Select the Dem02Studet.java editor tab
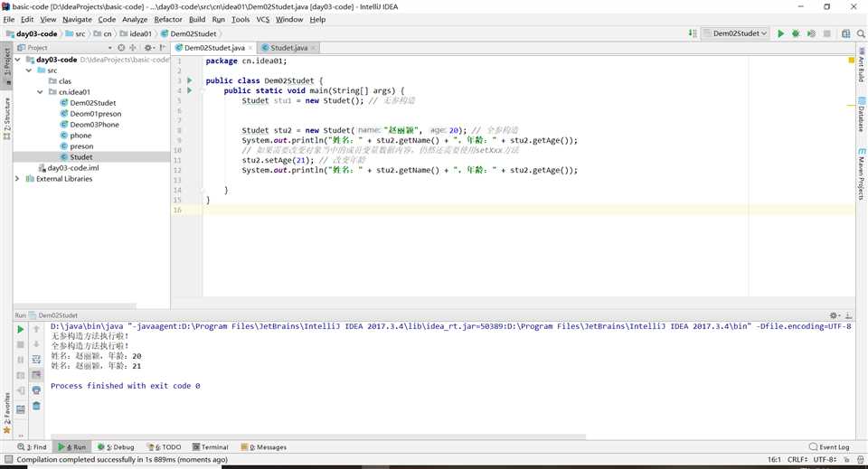The height and width of the screenshot is (469, 868). (213, 48)
